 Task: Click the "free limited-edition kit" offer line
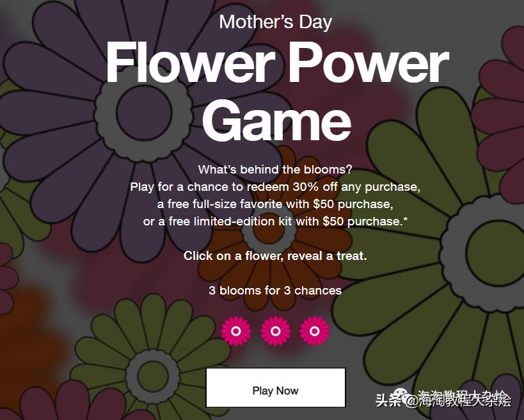[x=275, y=221]
